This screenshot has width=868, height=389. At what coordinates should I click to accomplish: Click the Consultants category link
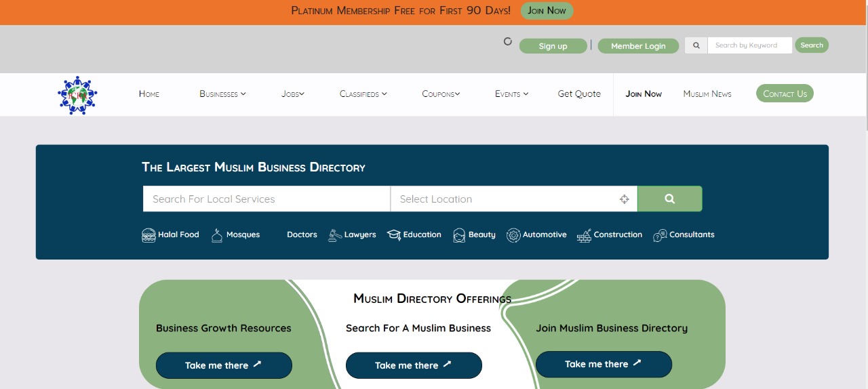coord(692,234)
